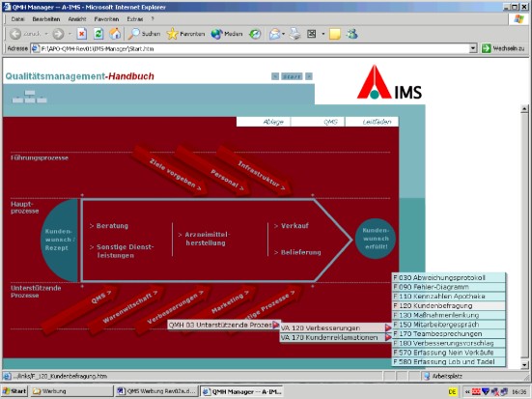The width and height of the screenshot is (532, 399).
Task: Click the green Refresh page icon
Action: (x=98, y=34)
